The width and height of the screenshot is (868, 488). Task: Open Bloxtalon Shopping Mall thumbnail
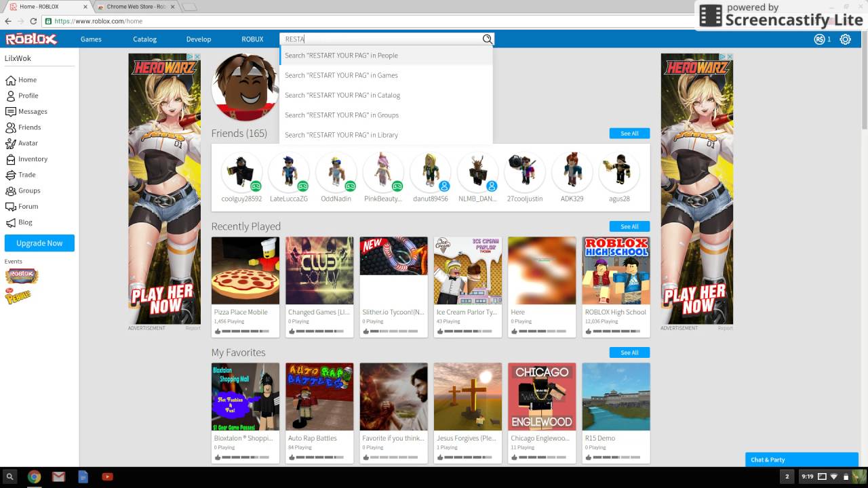coord(245,396)
